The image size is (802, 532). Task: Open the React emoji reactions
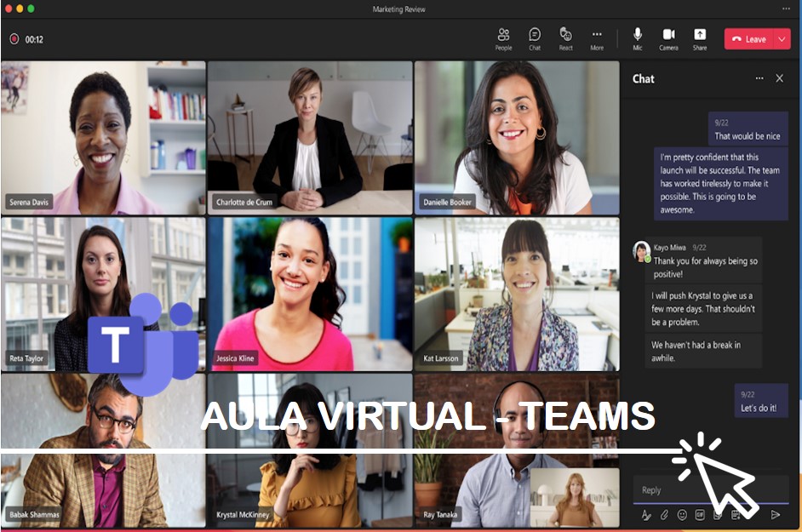tap(565, 38)
